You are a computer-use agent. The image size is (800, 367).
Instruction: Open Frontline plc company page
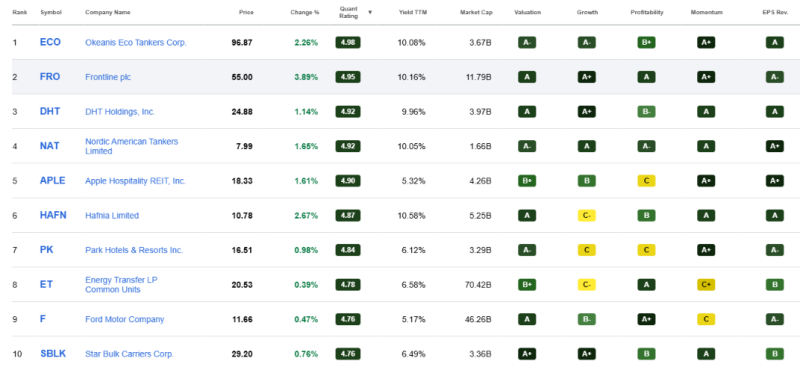point(108,77)
